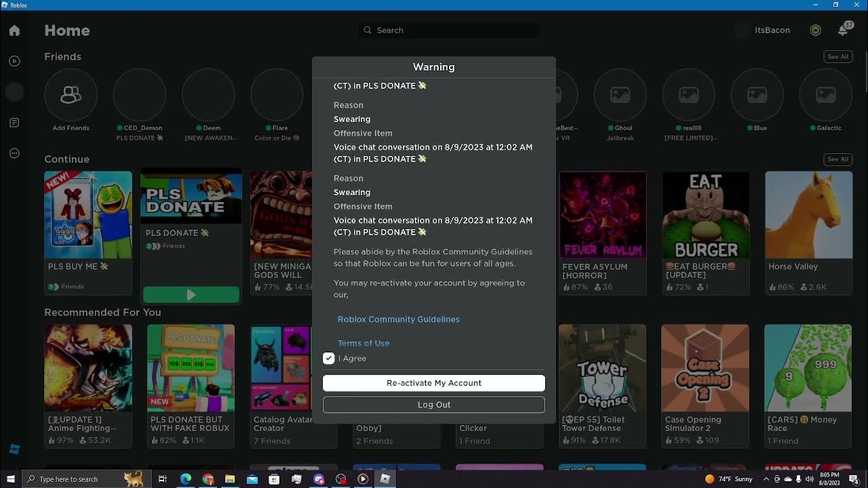868x488 pixels.
Task: Click See All next to Continue
Action: click(837, 159)
